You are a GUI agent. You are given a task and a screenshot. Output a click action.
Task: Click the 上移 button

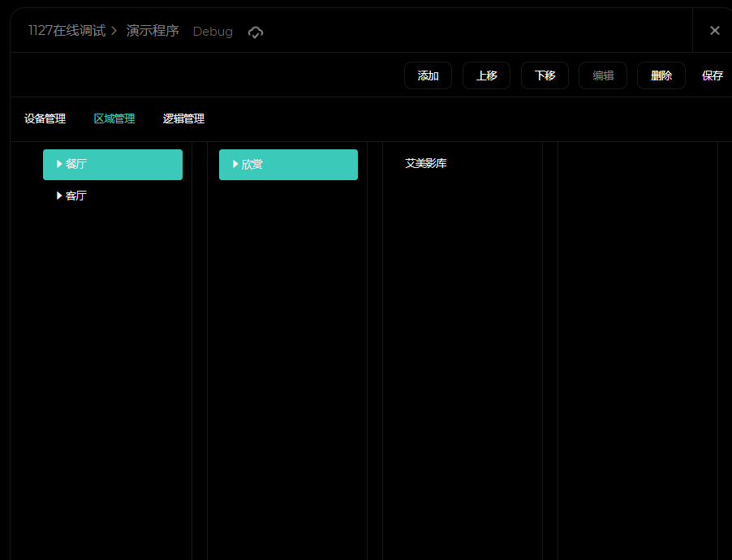[x=486, y=75]
